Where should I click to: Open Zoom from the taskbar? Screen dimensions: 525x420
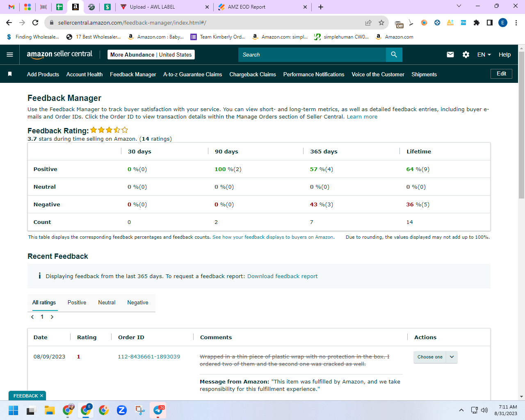click(x=122, y=410)
